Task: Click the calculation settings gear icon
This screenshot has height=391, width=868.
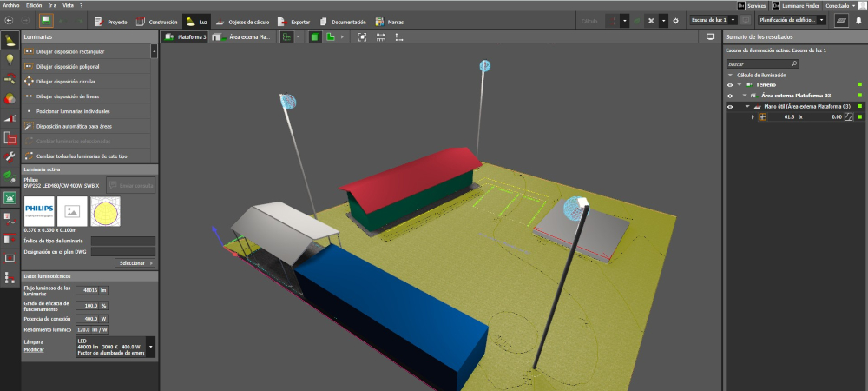Action: tap(675, 20)
